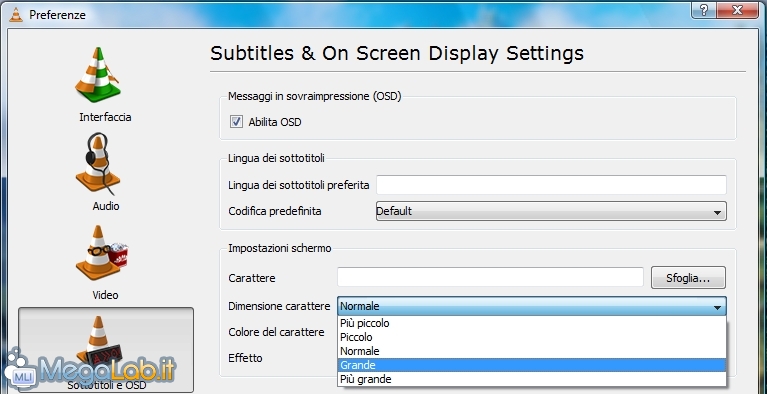Click the help question mark button
The height and width of the screenshot is (394, 767).
[x=705, y=11]
